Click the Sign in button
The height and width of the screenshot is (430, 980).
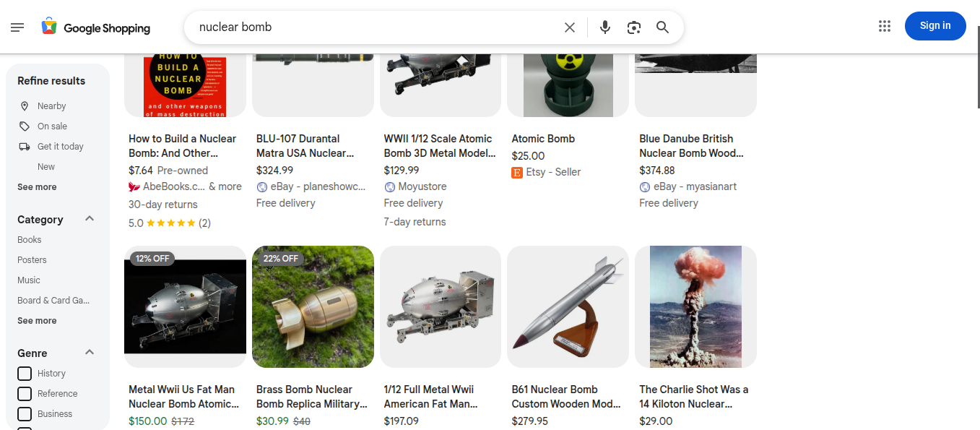935,26
